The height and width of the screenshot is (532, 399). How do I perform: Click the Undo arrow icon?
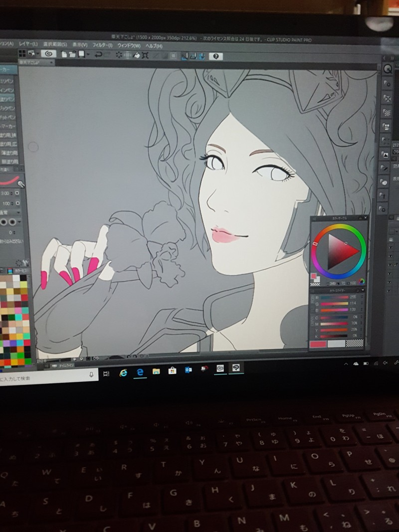point(98,55)
